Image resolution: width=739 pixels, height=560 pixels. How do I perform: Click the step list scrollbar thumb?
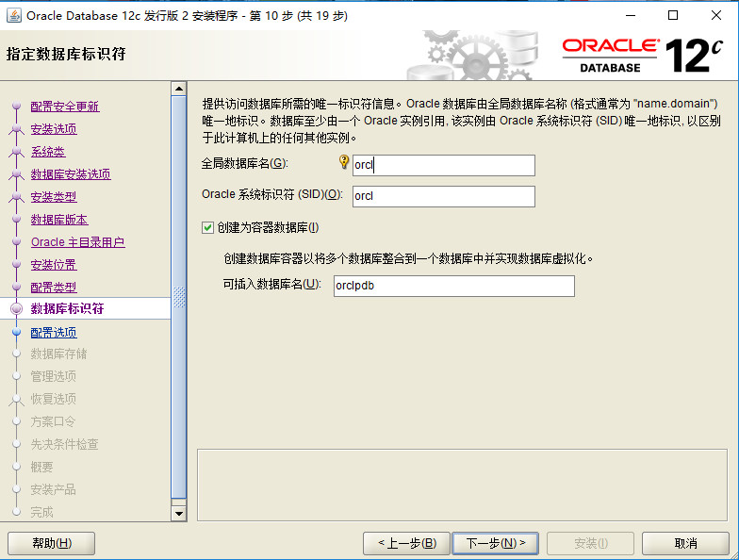pyautogui.click(x=179, y=297)
